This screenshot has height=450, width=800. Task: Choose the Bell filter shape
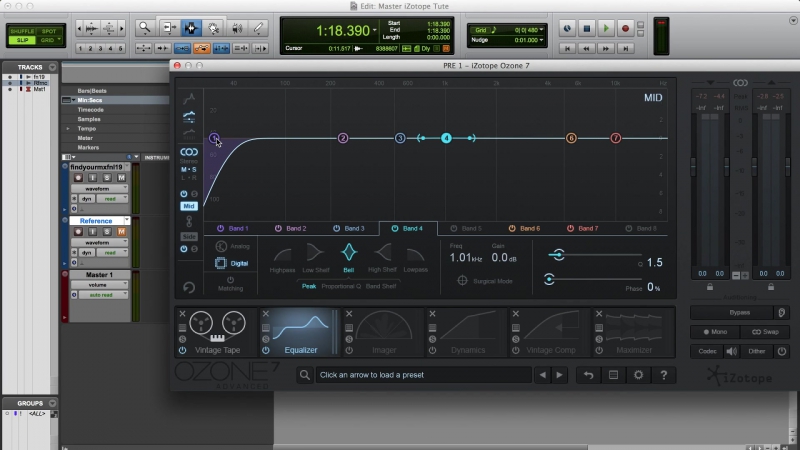pos(348,257)
